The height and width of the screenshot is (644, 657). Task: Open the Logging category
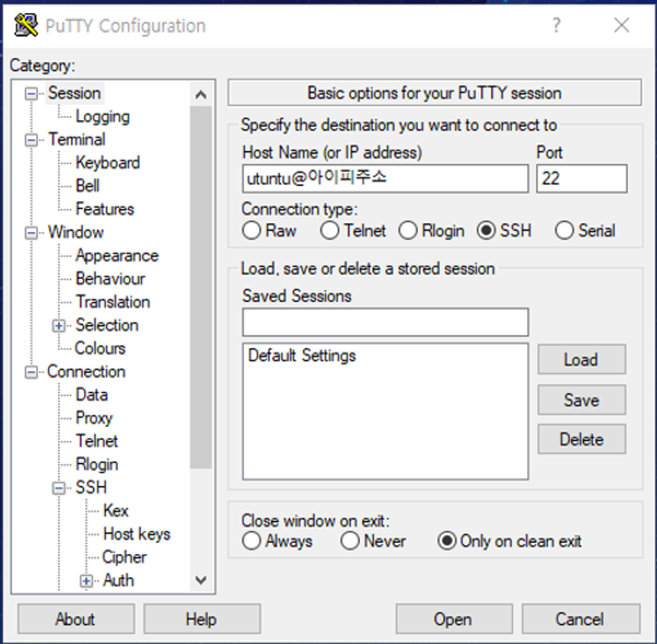[102, 116]
